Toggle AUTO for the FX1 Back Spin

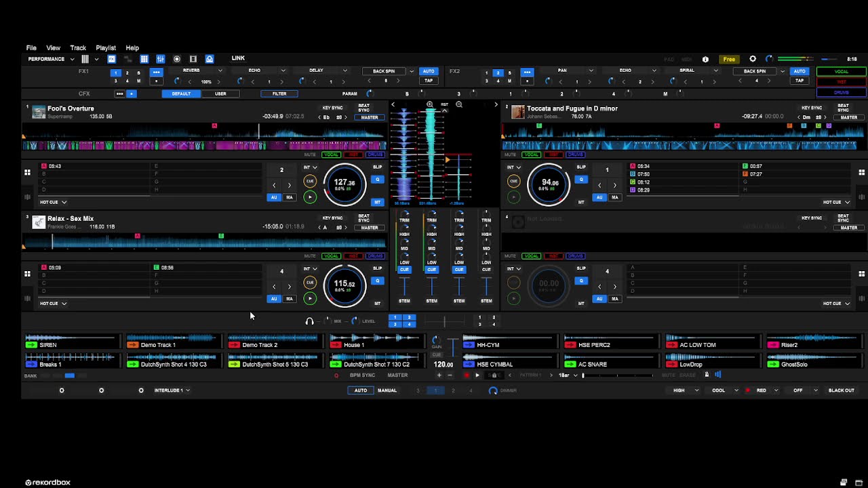[x=429, y=71]
